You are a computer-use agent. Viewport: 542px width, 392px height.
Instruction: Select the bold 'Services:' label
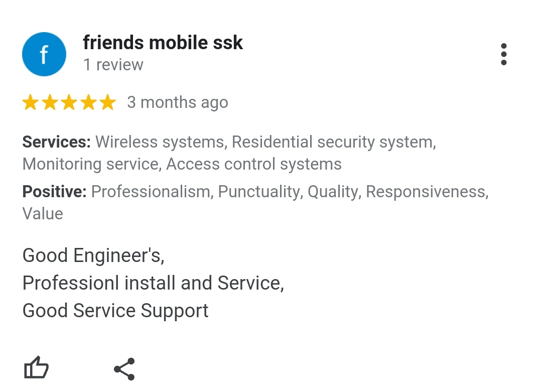click(57, 142)
